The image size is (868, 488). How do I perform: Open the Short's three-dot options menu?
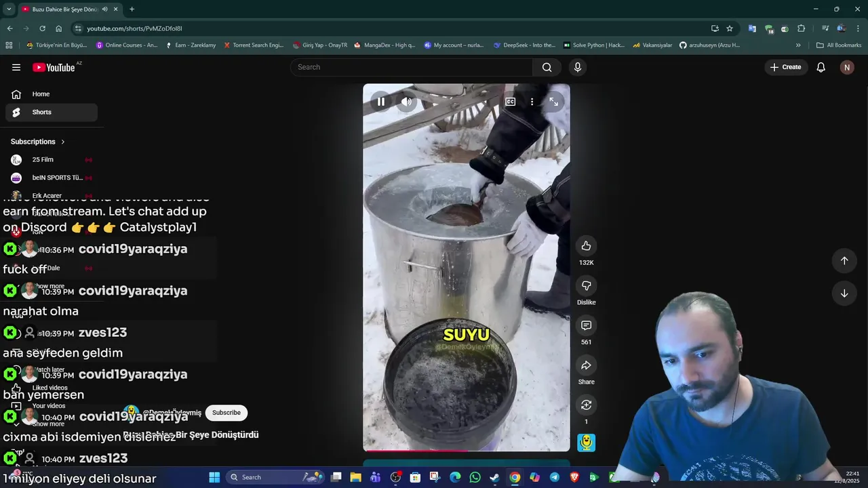[x=532, y=102]
